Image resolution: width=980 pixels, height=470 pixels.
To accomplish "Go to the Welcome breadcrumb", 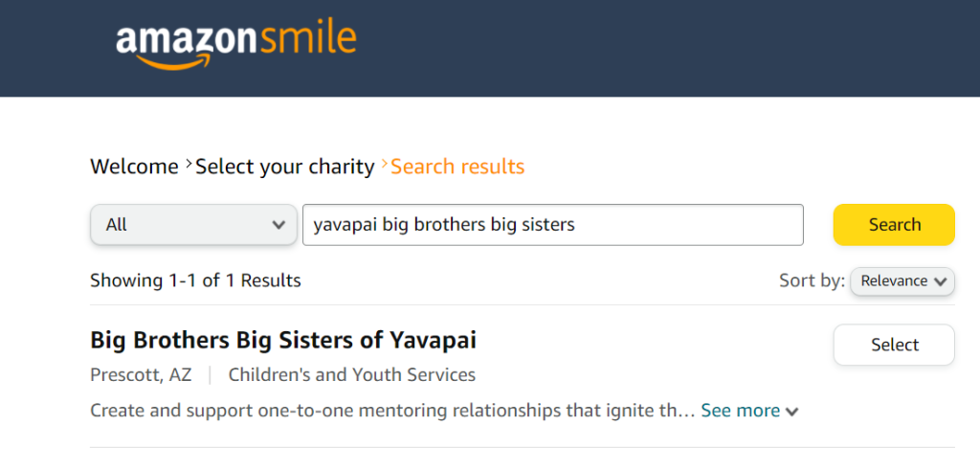I will (x=134, y=167).
